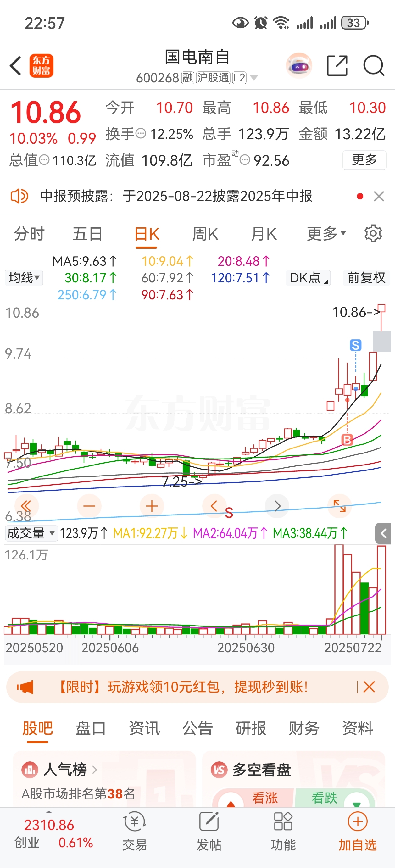
Task: Close the 中报预披露 notice
Action: (x=379, y=196)
